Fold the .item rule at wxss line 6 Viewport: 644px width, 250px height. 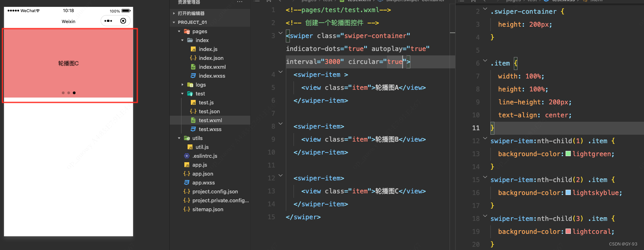tap(485, 61)
